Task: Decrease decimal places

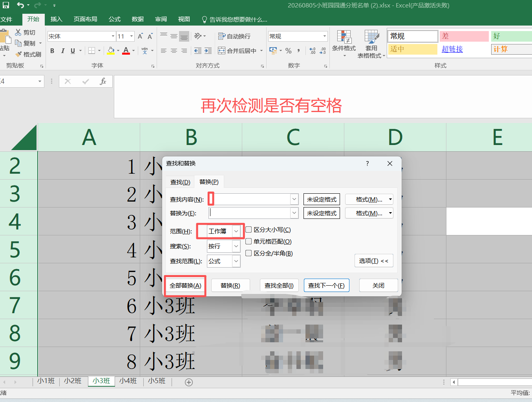Action: pyautogui.click(x=323, y=51)
